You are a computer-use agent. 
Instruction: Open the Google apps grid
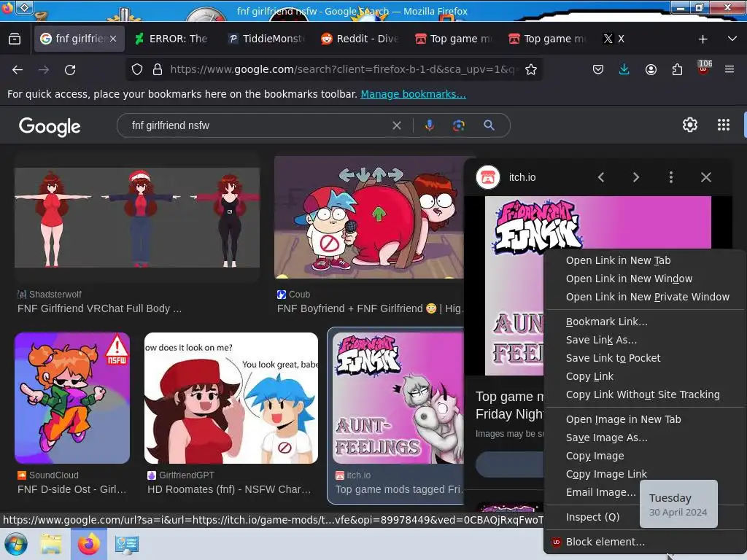coord(724,125)
